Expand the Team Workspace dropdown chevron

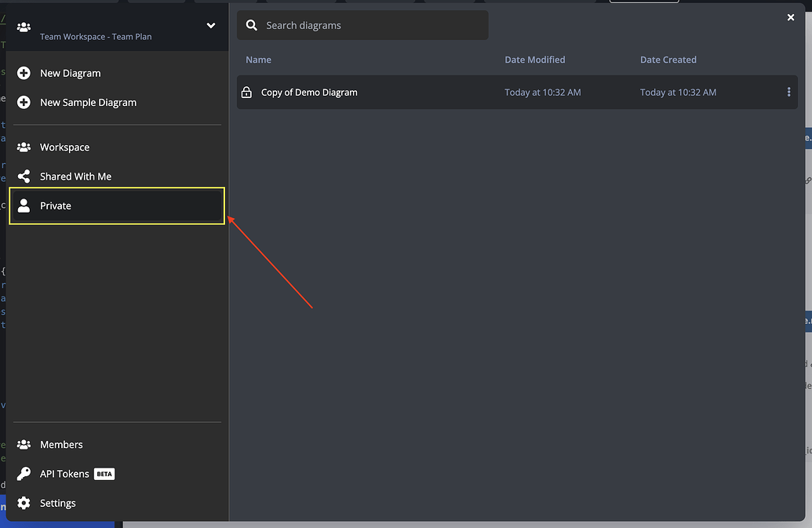click(210, 24)
